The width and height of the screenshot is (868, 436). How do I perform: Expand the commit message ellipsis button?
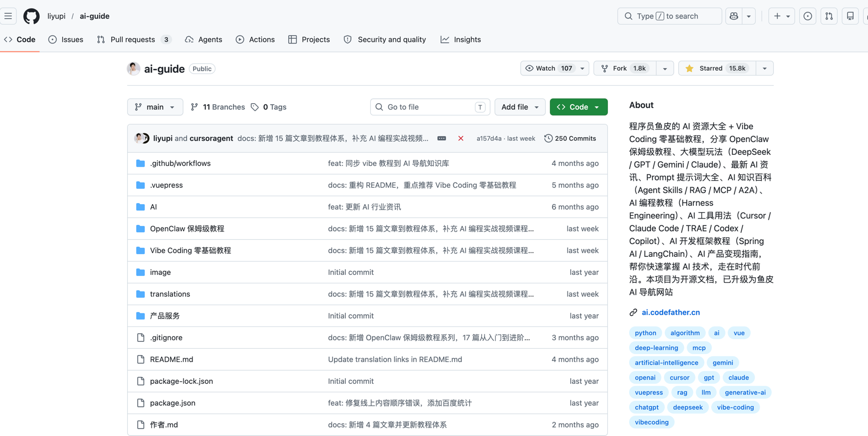point(441,138)
